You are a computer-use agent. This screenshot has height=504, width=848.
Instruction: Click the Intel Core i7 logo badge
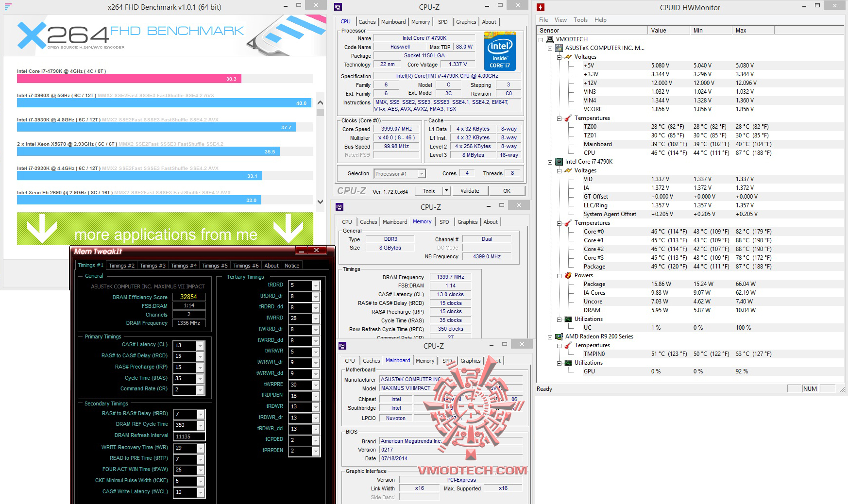pyautogui.click(x=500, y=51)
